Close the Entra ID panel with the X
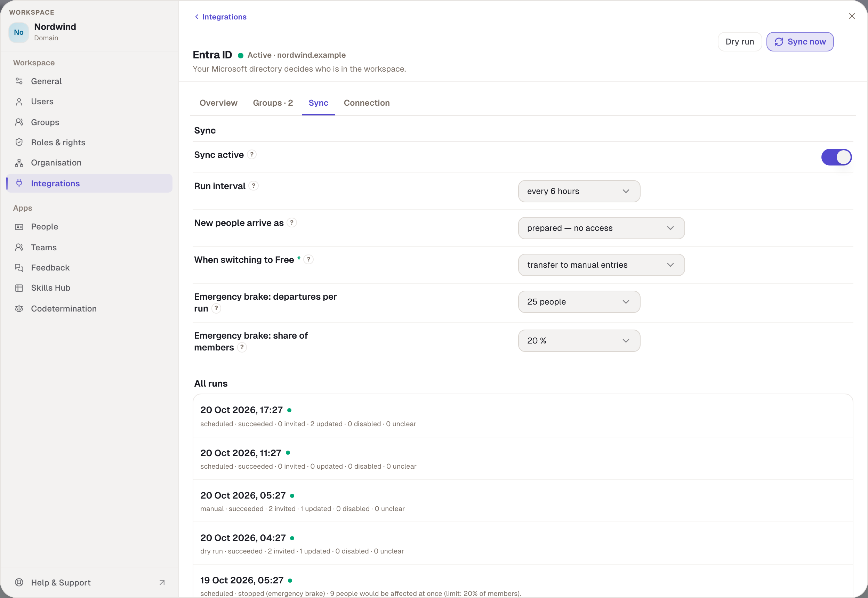Screen dimensions: 868x598 (852, 16)
